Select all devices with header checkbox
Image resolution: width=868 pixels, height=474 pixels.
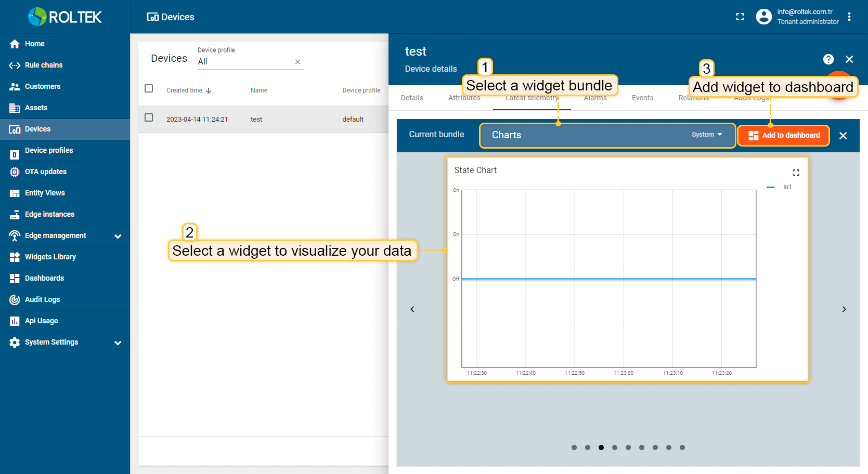tap(149, 89)
